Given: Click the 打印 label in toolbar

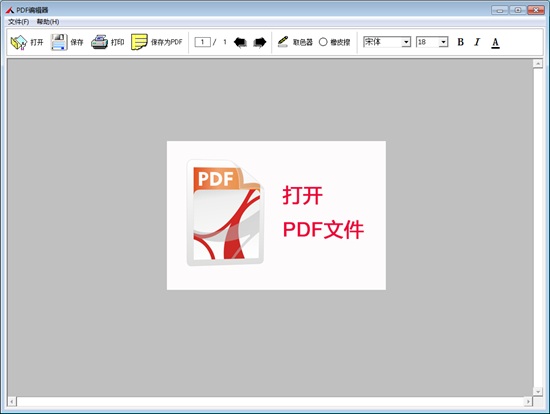Looking at the screenshot, I should click(118, 42).
